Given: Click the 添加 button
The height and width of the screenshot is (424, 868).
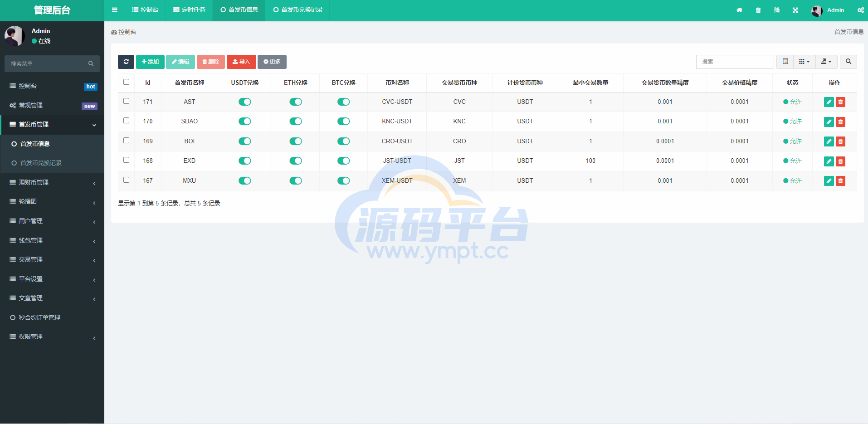Looking at the screenshot, I should point(150,62).
